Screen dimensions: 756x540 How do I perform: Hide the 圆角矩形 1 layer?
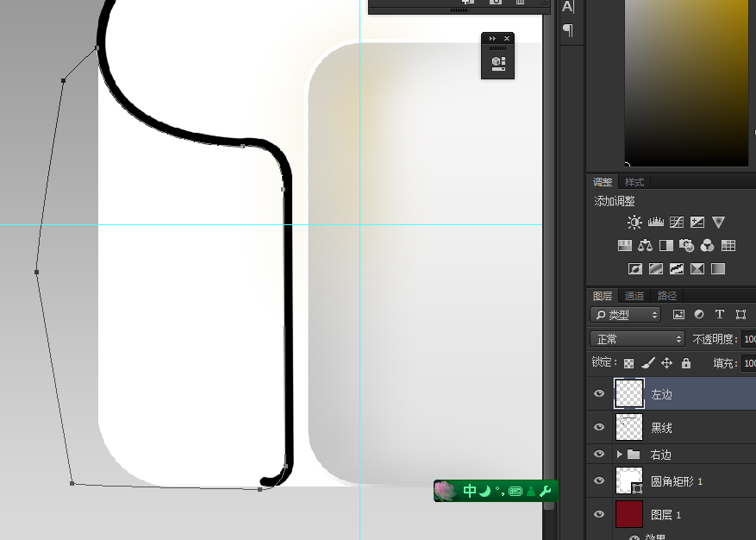[599, 480]
